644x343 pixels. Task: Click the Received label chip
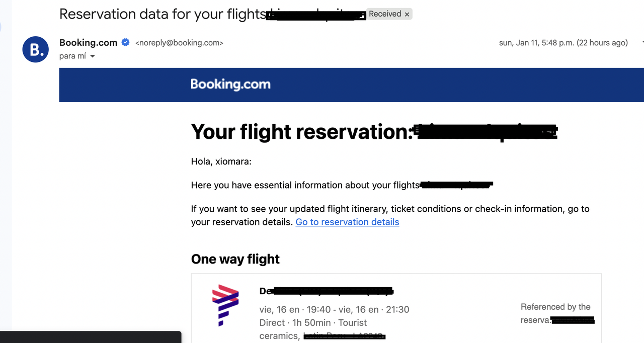point(385,14)
